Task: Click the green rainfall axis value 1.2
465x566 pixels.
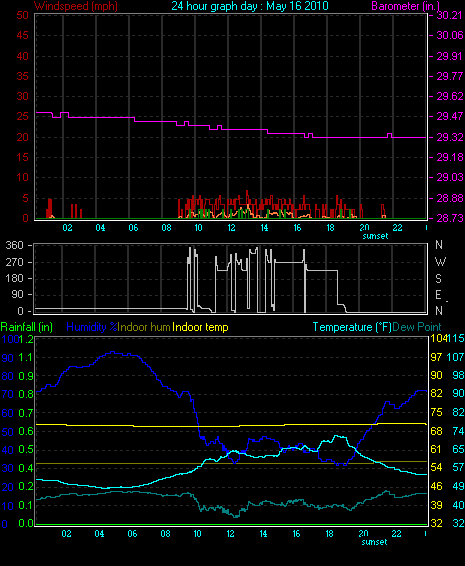Action: click(x=26, y=339)
